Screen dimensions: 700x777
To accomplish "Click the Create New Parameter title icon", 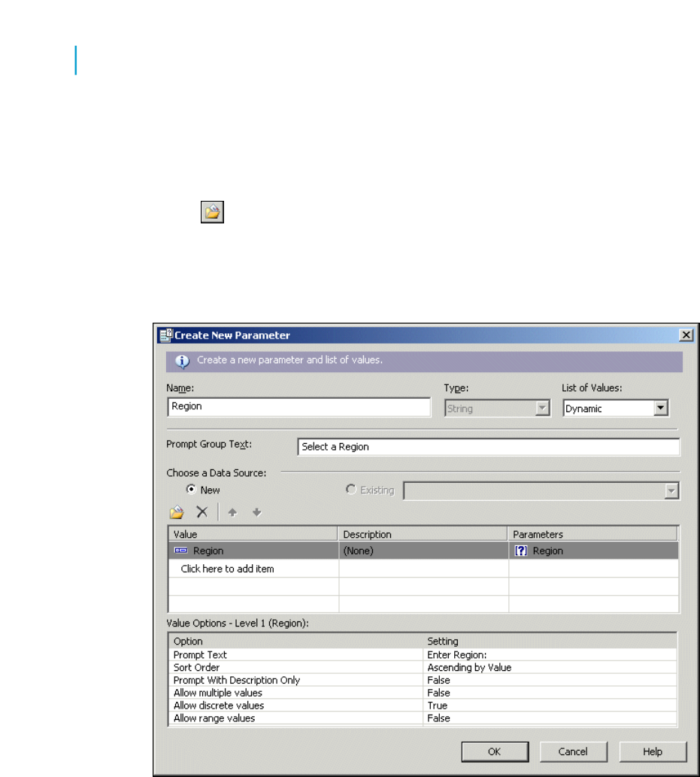I will 166,335.
